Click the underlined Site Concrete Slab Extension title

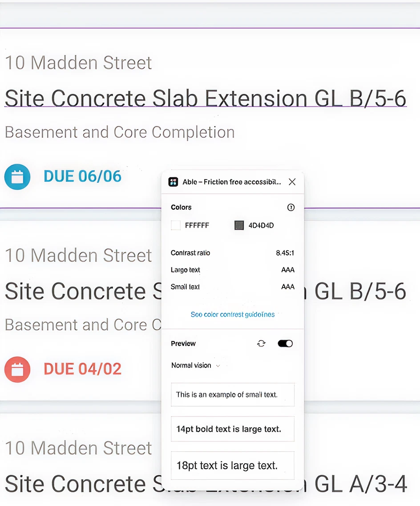205,98
